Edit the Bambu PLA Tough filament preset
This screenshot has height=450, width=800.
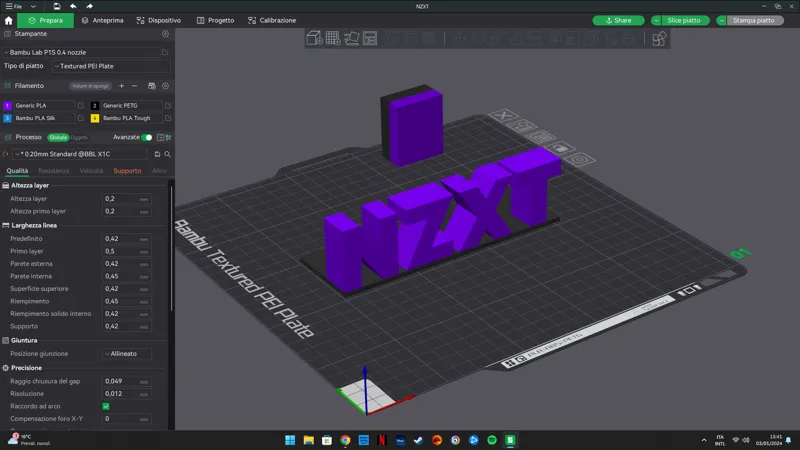pyautogui.click(x=168, y=118)
